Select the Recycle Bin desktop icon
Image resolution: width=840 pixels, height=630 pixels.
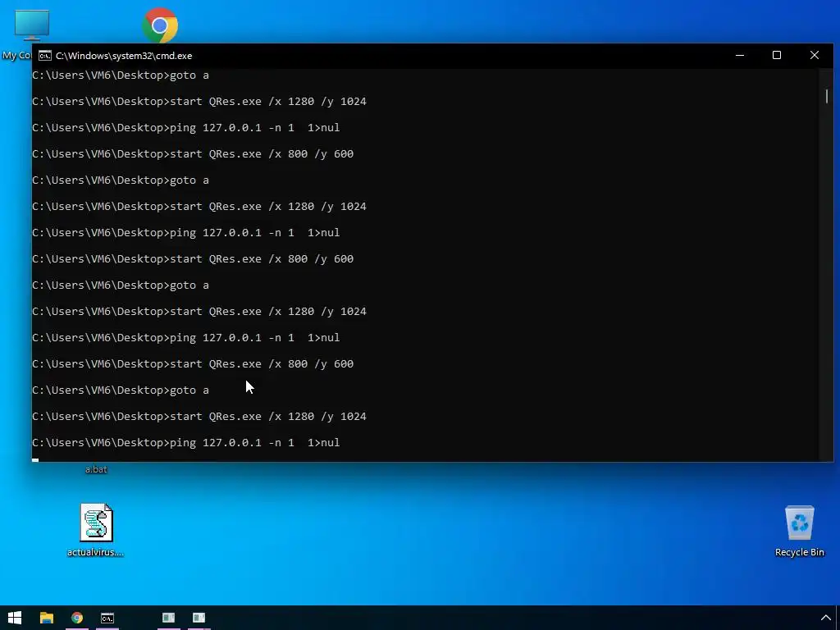point(799,523)
